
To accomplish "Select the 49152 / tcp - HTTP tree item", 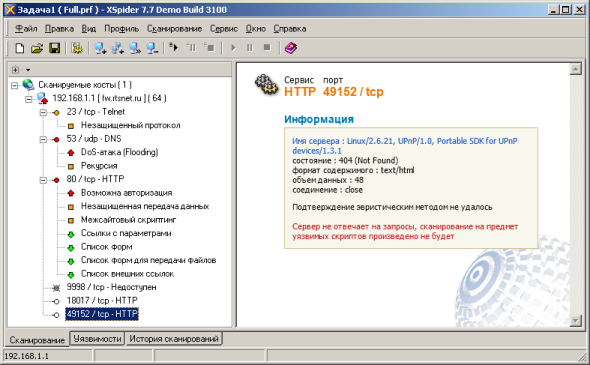I will [x=102, y=314].
